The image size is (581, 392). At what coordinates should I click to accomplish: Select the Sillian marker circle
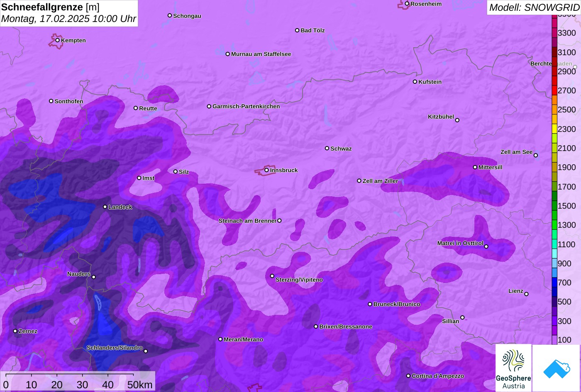(462, 318)
